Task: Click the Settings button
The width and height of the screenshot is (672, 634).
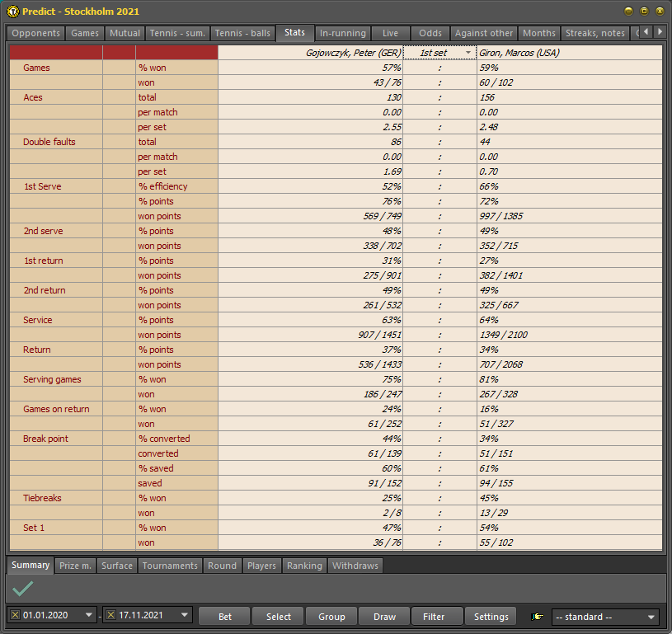Action: (x=491, y=617)
